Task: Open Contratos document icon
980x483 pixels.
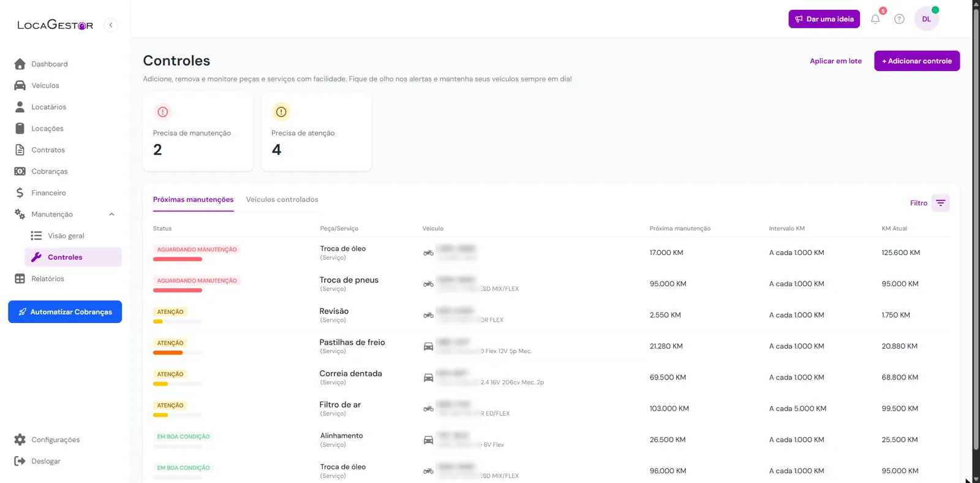Action: (20, 150)
